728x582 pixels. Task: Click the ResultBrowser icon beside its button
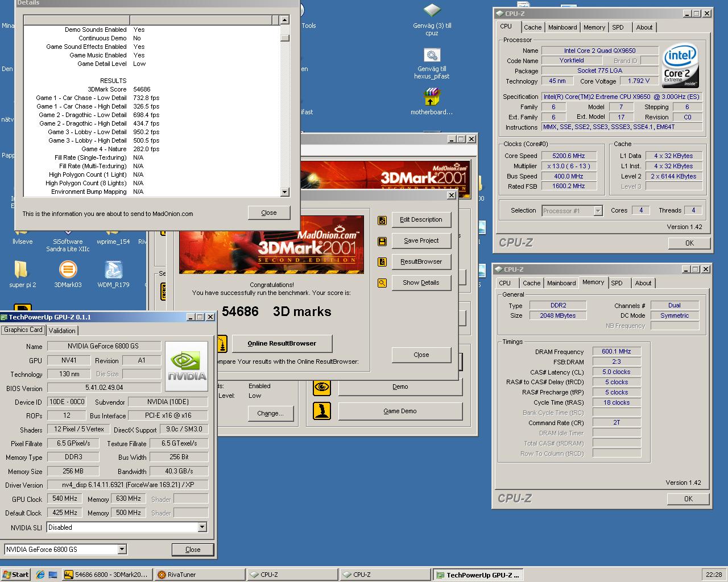tap(382, 262)
